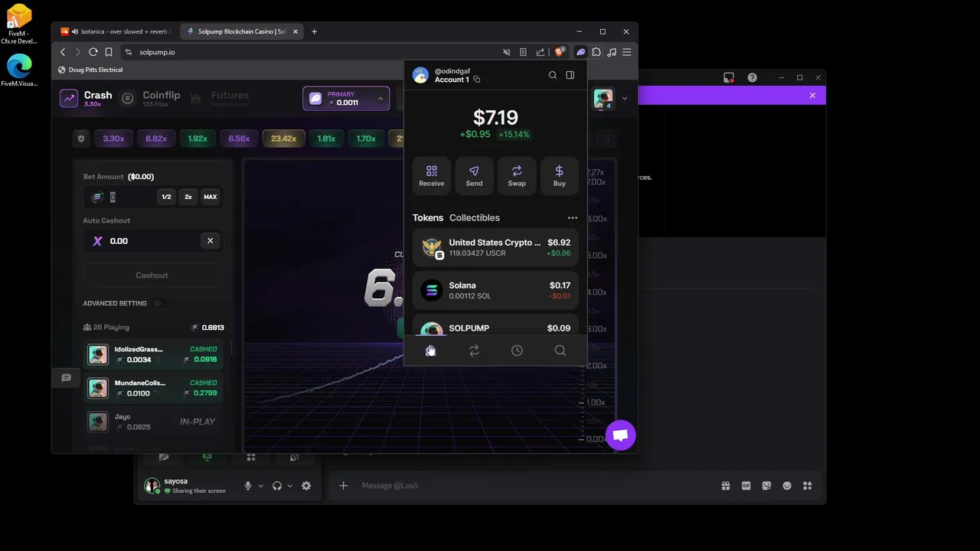Open the Solana token row

tap(495, 290)
